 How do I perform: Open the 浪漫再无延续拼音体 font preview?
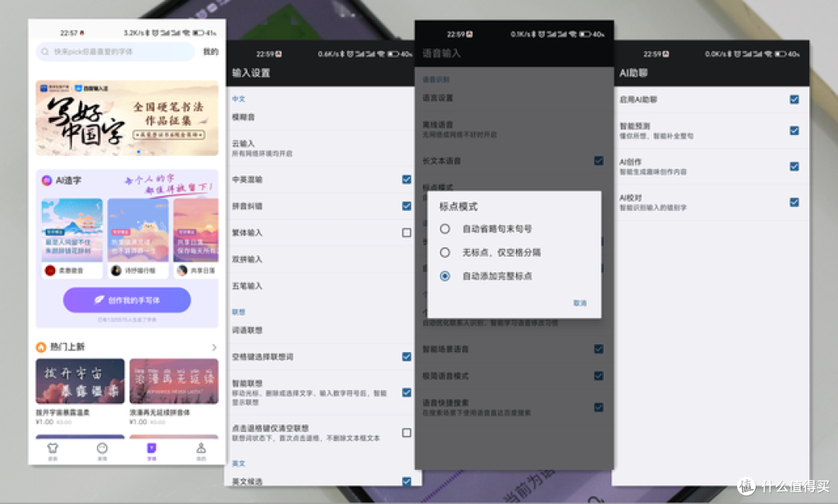(x=175, y=381)
